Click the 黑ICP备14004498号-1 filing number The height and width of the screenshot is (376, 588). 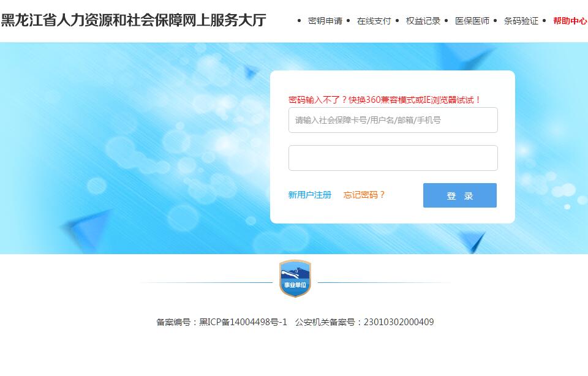[243, 322]
